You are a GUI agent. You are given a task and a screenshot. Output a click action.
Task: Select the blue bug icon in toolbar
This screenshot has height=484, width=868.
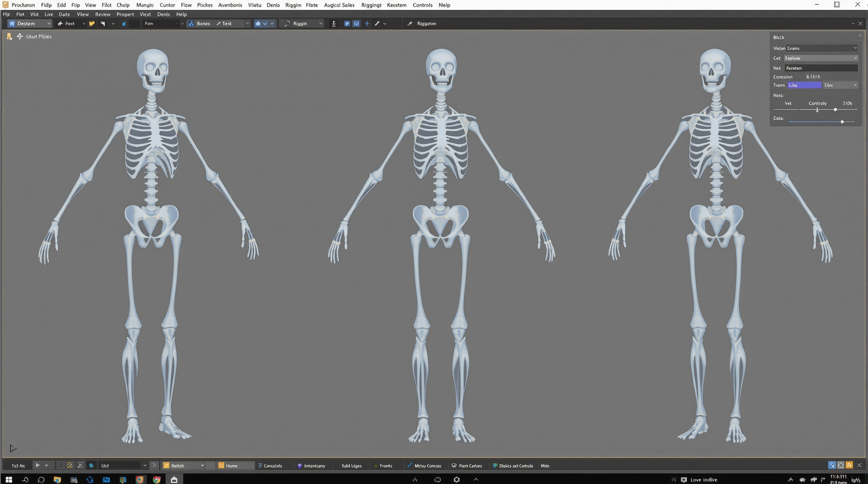click(x=124, y=24)
